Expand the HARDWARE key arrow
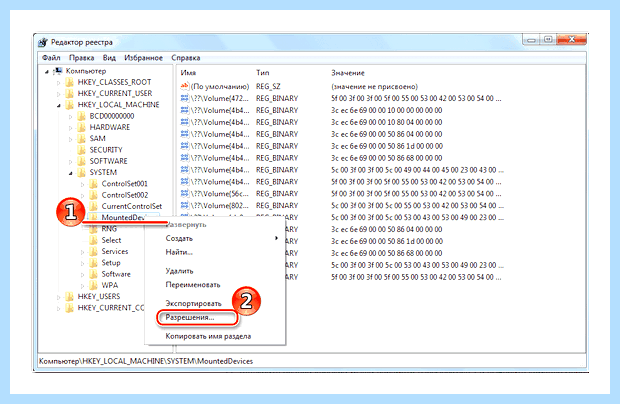Image resolution: width=620 pixels, height=404 pixels. (x=70, y=128)
